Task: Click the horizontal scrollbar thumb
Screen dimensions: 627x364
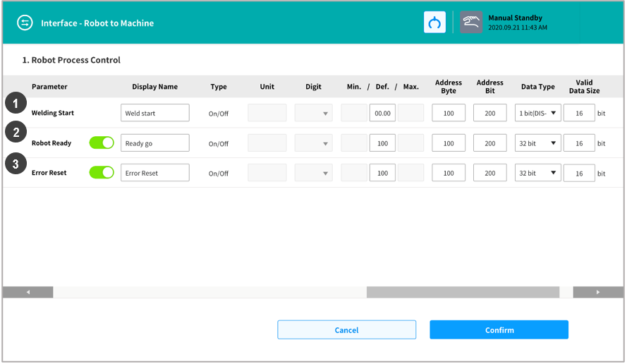Action: coord(463,292)
